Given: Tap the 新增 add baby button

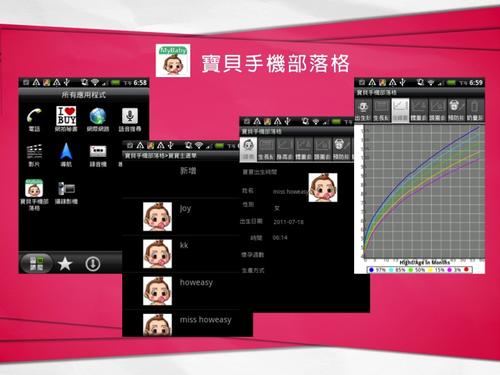Looking at the screenshot, I should (188, 171).
